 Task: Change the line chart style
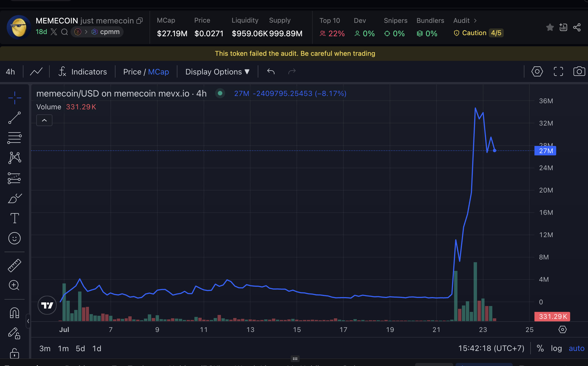36,72
